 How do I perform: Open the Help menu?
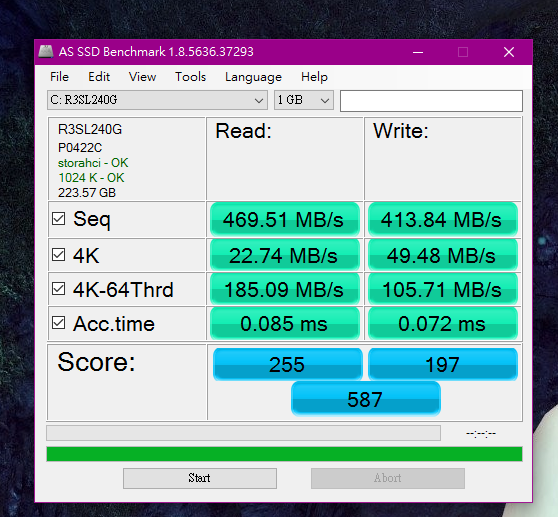tap(314, 77)
